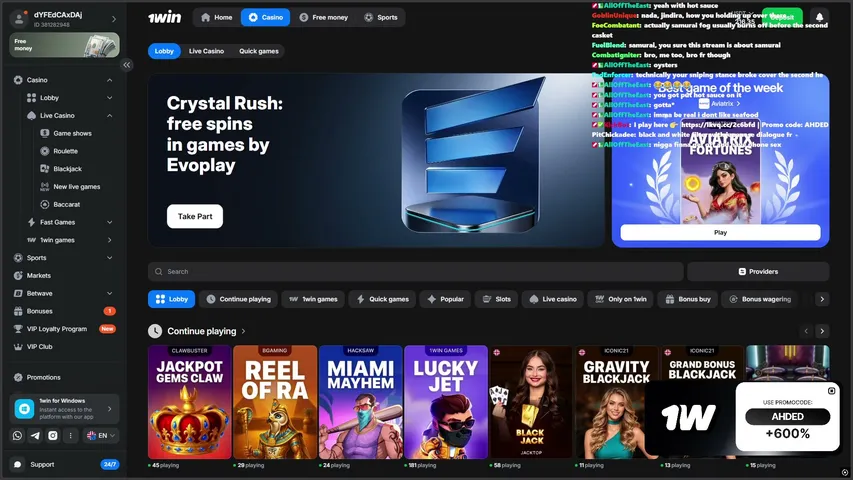The image size is (853, 480).
Task: Open Sports in top navigation
Action: point(381,17)
